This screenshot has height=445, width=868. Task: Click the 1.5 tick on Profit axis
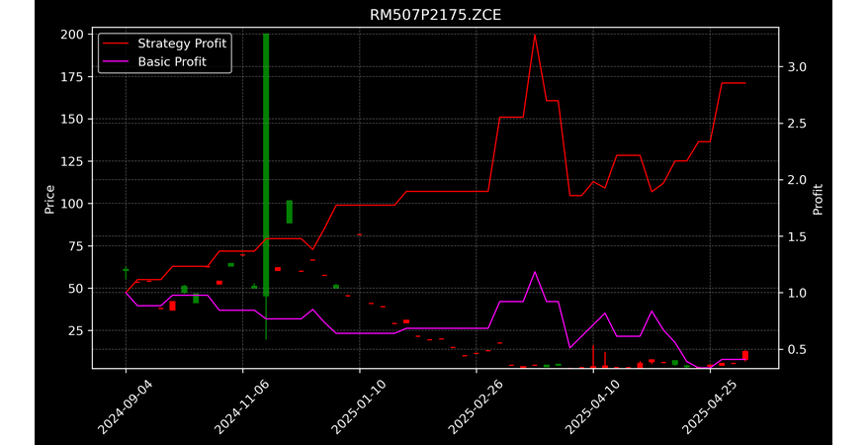coord(796,237)
